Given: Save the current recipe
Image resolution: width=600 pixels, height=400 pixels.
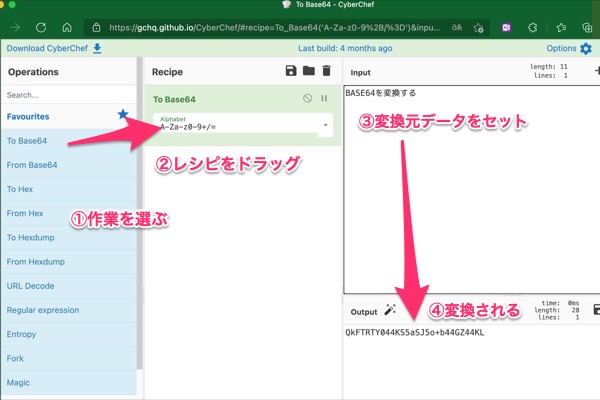Looking at the screenshot, I should [x=291, y=71].
